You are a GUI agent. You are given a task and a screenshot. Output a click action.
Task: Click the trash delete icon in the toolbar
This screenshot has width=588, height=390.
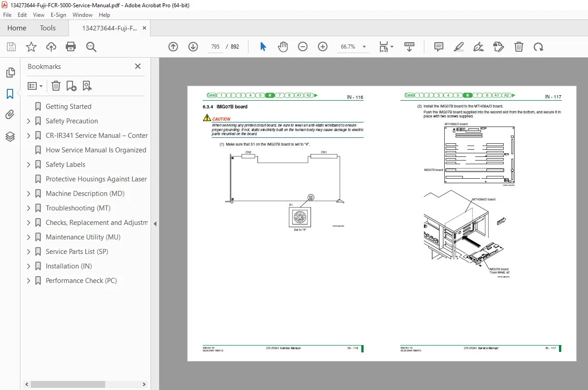519,47
